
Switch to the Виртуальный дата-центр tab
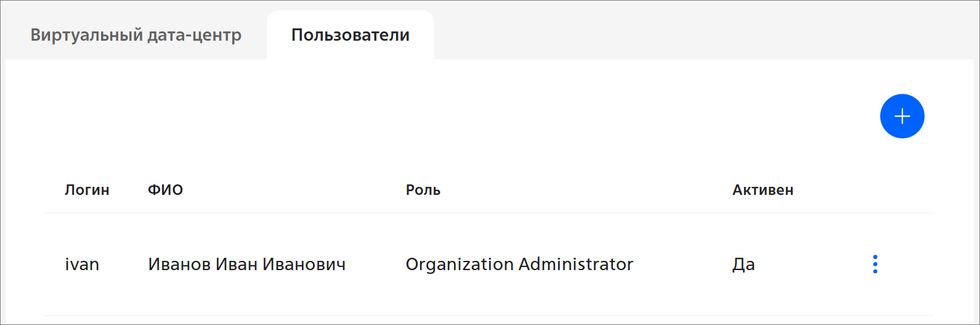click(x=136, y=35)
